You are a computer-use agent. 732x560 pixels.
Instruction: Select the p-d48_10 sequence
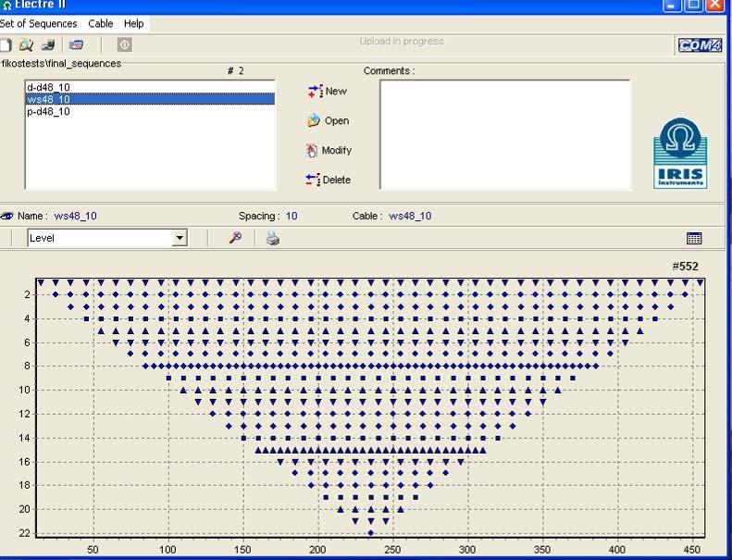click(150, 111)
